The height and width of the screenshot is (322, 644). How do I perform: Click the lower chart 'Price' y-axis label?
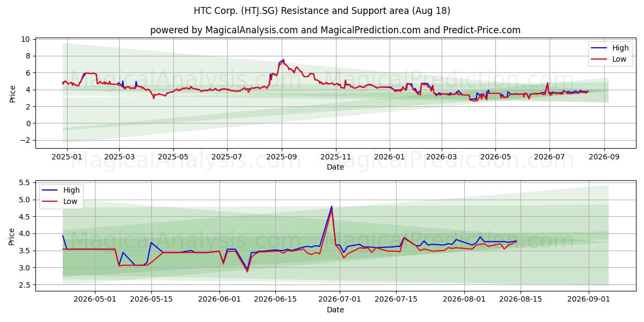point(12,236)
